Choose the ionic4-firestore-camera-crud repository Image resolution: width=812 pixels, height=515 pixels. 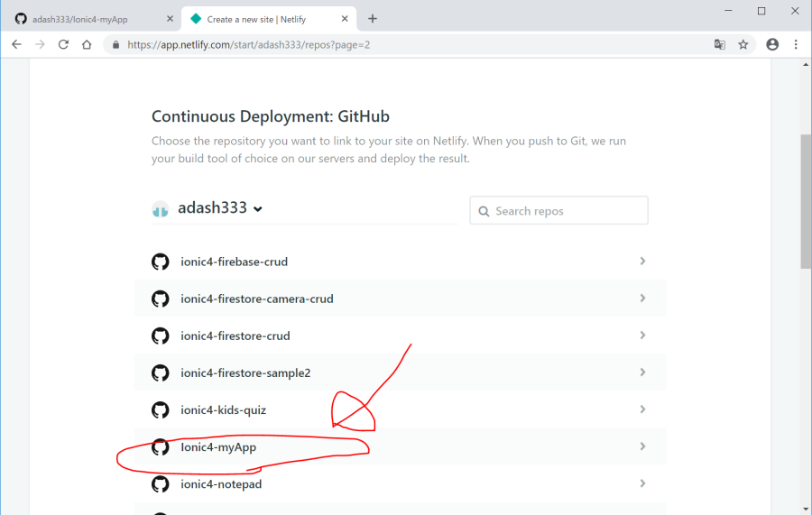click(256, 299)
